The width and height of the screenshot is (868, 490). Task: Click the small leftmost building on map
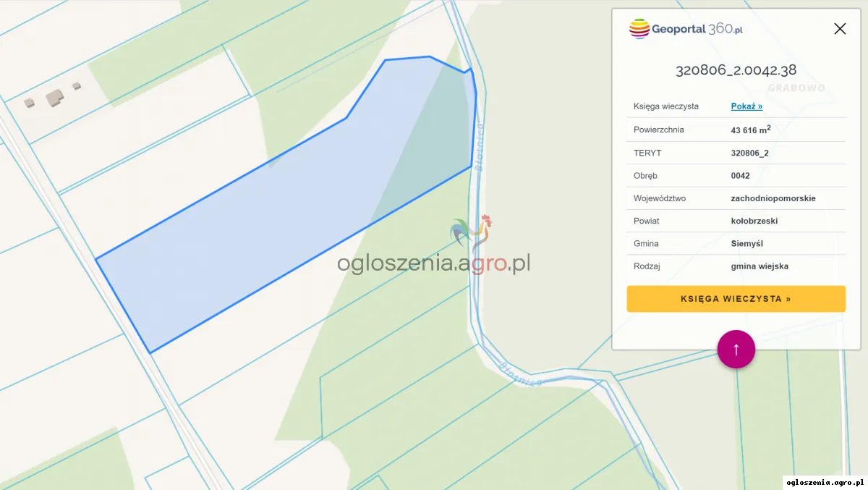pyautogui.click(x=29, y=103)
